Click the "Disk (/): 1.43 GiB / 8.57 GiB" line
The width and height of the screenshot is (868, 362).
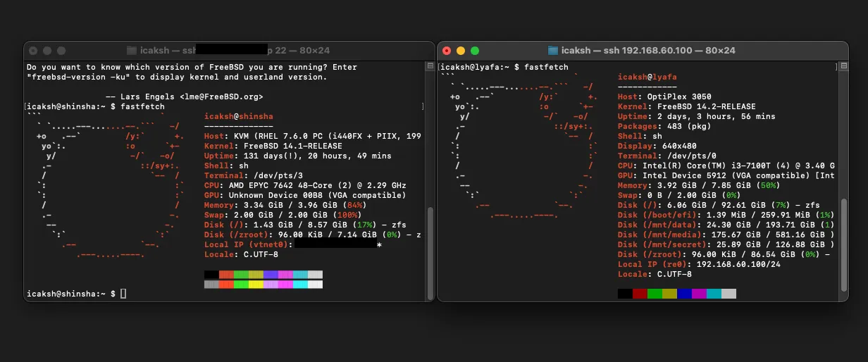pyautogui.click(x=305, y=225)
